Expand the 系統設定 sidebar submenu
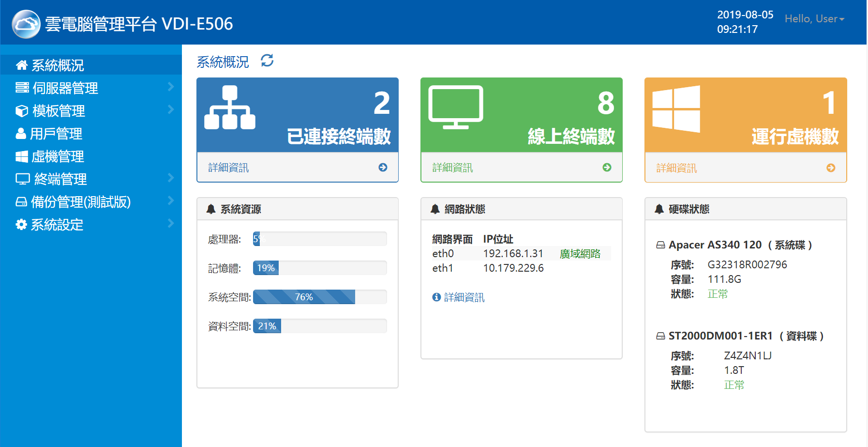868x447 pixels. 171,223
